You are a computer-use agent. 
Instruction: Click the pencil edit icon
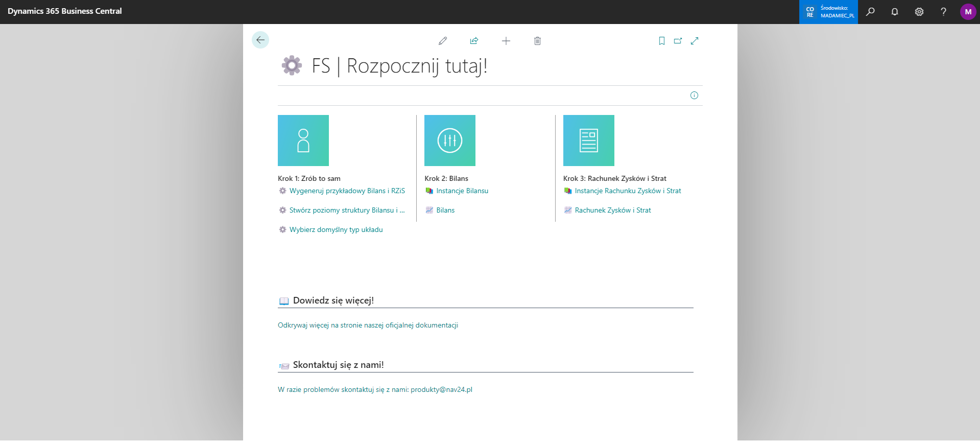pyautogui.click(x=443, y=41)
